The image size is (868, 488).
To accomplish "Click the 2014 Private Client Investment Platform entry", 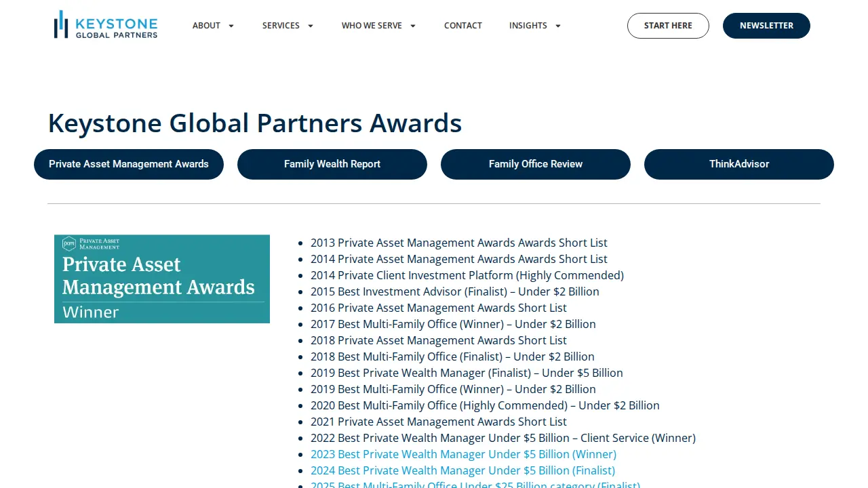I will 467,275.
